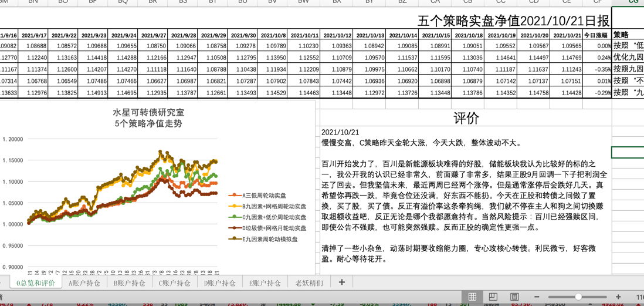644x306 pixels.
Task: Select legend entry A三低周轮动实盘
Action: 264,196
